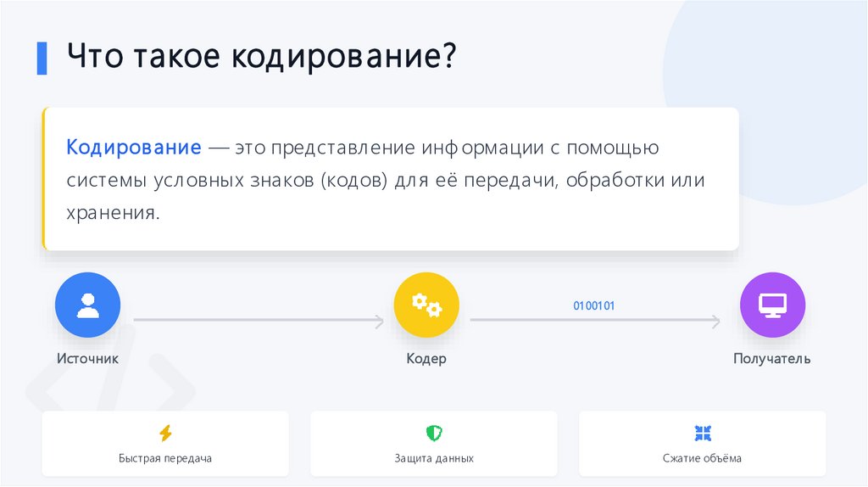Click the word "хранения" in the definition
The width and height of the screenshot is (868, 487).
click(112, 213)
